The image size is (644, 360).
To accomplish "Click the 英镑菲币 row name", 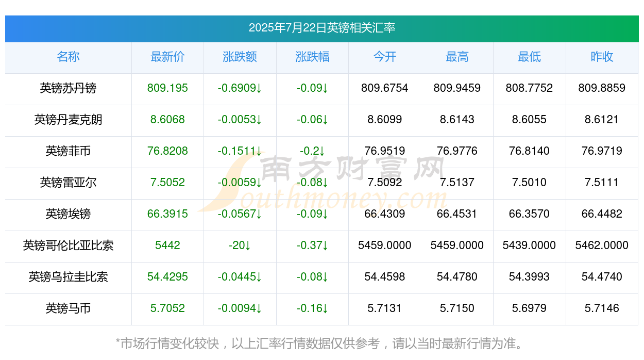I will pos(68,151).
